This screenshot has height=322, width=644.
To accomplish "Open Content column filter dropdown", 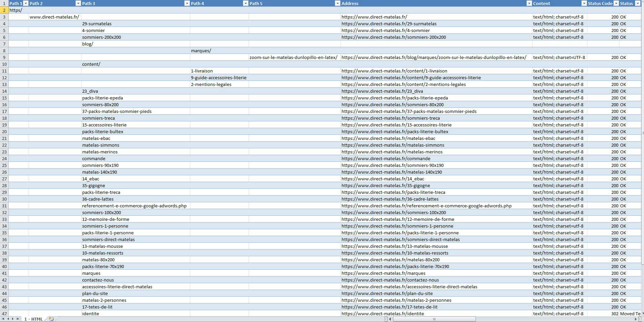I will point(584,3).
